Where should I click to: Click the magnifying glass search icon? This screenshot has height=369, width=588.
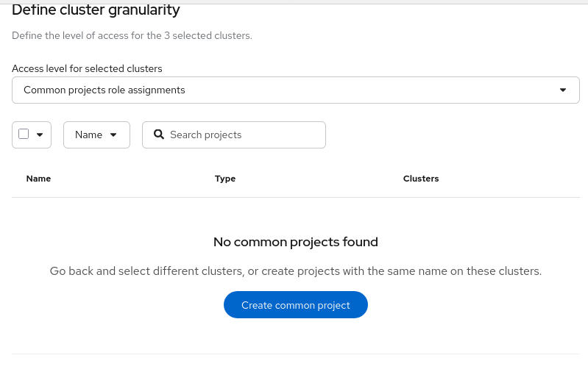(158, 135)
